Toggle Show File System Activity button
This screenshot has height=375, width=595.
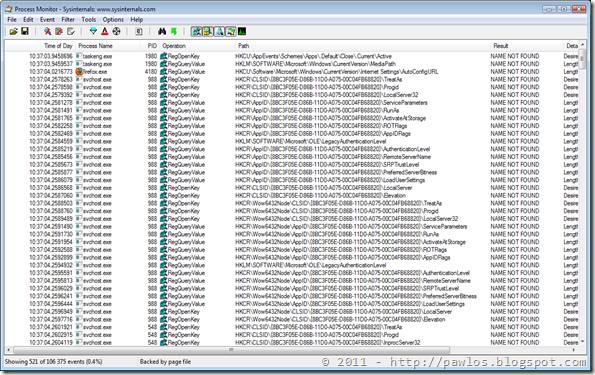(208, 32)
